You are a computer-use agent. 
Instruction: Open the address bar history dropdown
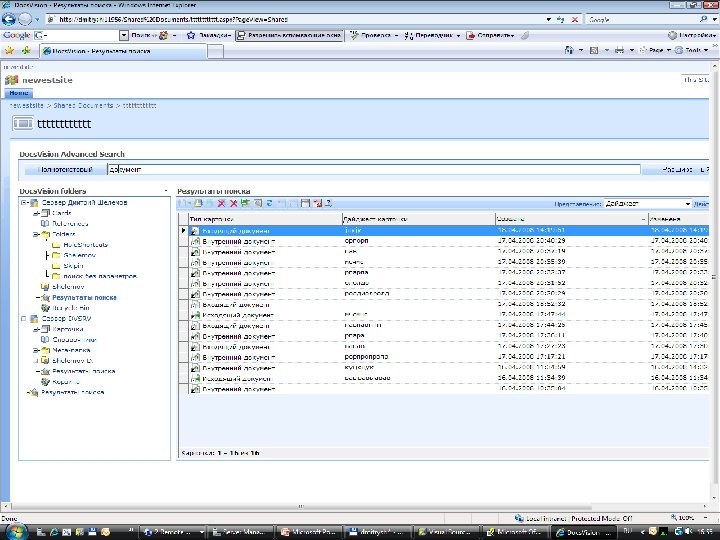click(548, 19)
